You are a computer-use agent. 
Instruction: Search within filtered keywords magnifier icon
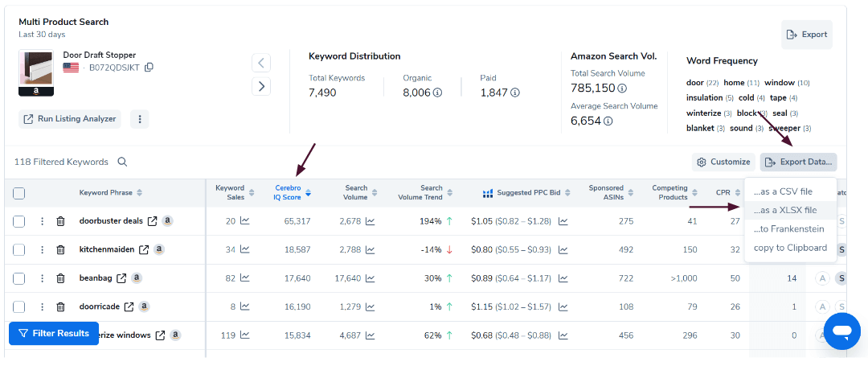point(123,162)
